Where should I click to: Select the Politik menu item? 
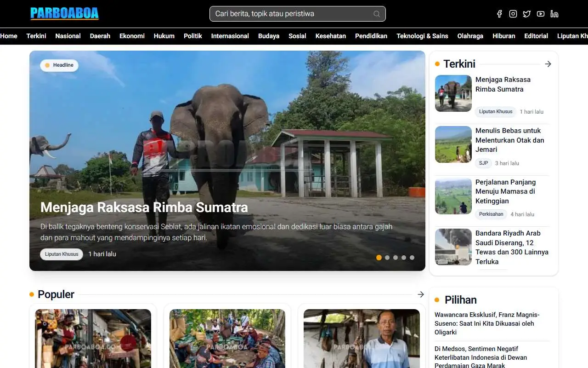[x=193, y=36]
